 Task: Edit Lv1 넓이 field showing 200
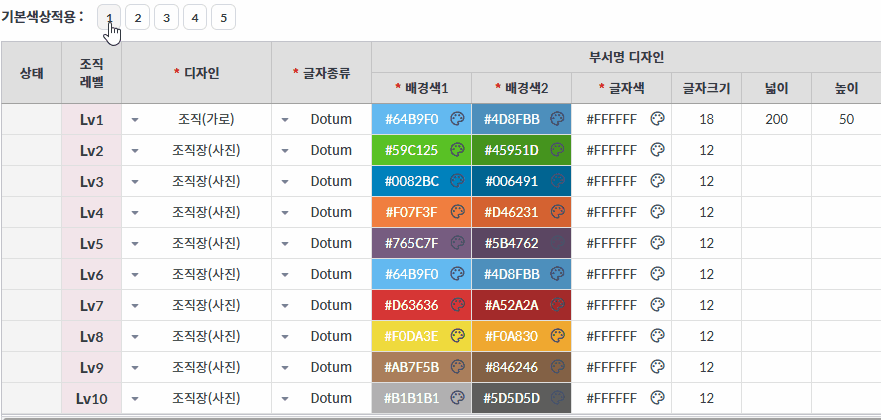[776, 119]
